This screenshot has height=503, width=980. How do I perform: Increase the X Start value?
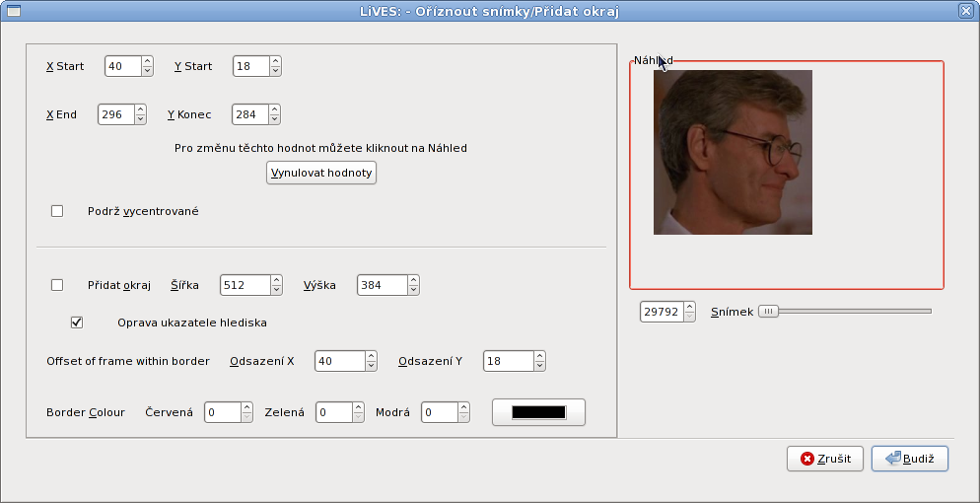[x=147, y=62]
